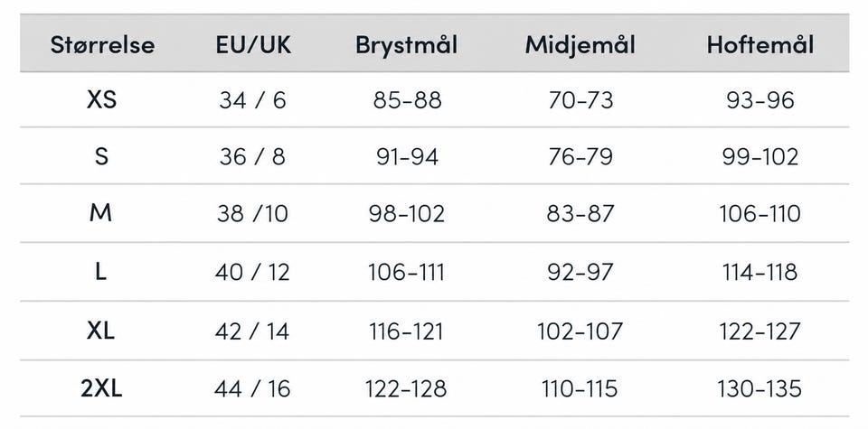Click the EU/UK column header
Image resolution: width=868 pixels, height=429 pixels.
253,45
